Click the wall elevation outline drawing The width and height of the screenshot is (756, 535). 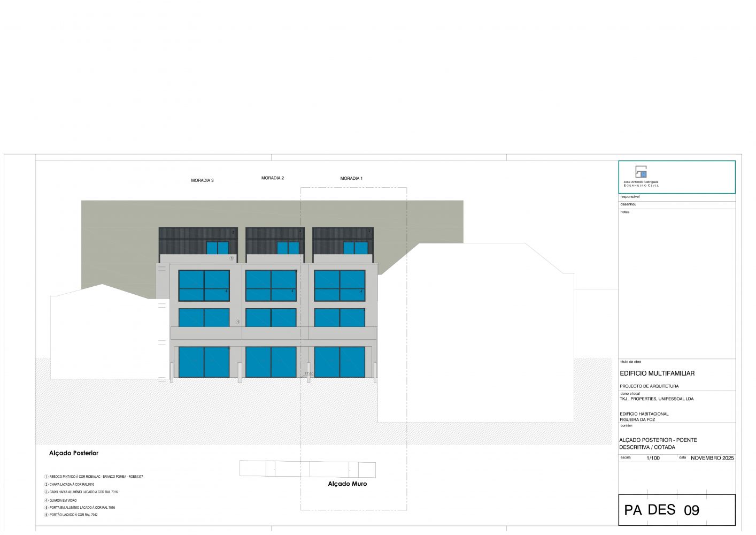(307, 469)
